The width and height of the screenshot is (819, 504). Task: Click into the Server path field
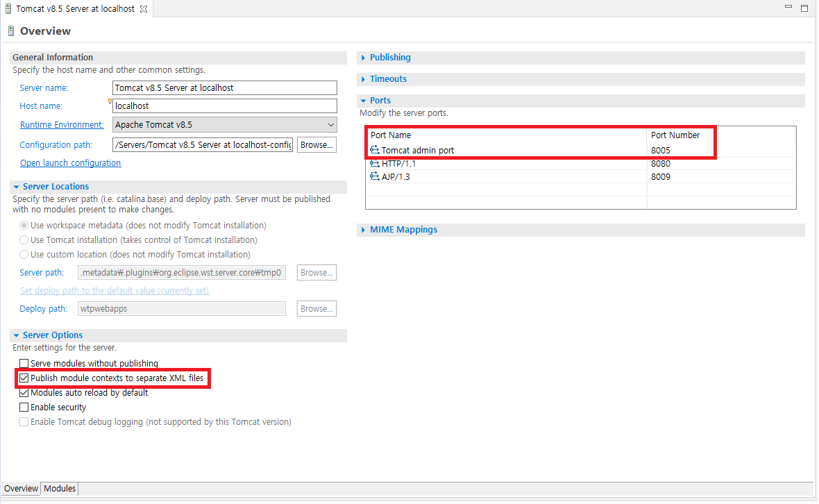click(182, 273)
